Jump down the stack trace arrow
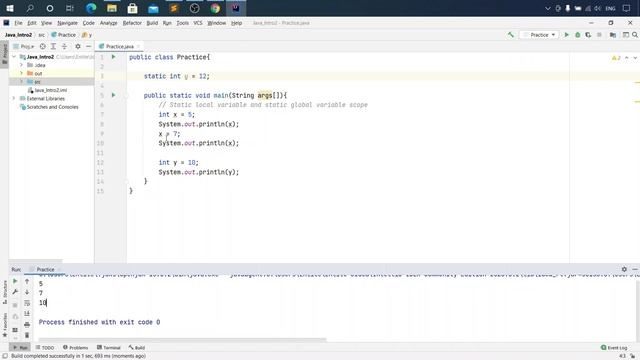640x360 pixels. coord(27,292)
